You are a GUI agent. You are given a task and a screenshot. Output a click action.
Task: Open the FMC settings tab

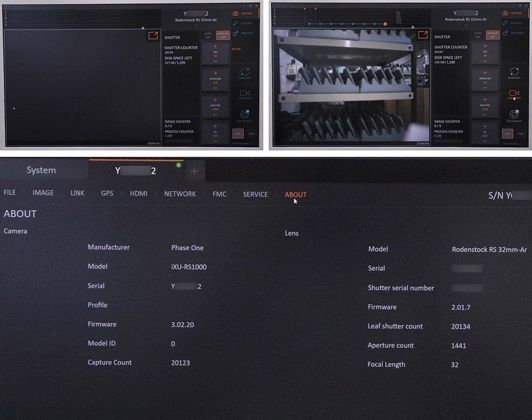[x=220, y=194]
